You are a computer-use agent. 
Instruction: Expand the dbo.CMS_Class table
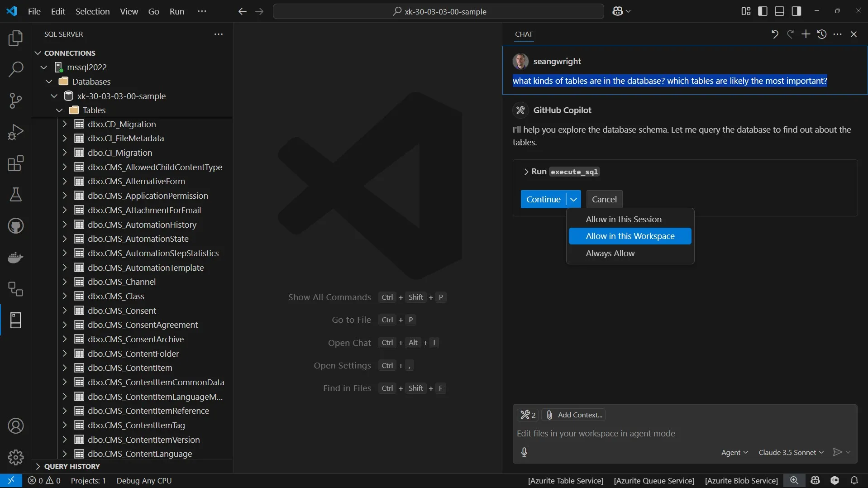(x=65, y=297)
